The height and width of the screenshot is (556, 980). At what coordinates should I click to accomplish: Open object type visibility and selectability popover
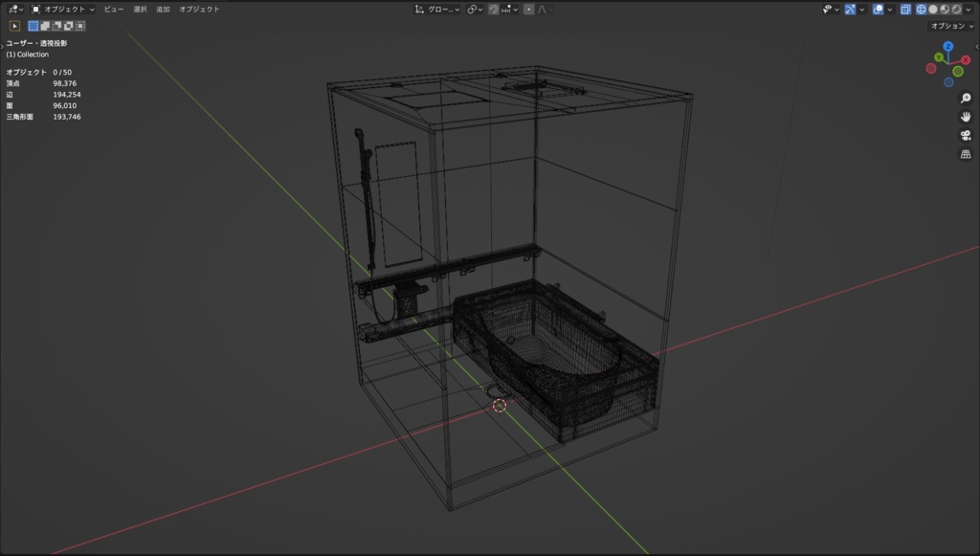click(x=831, y=10)
